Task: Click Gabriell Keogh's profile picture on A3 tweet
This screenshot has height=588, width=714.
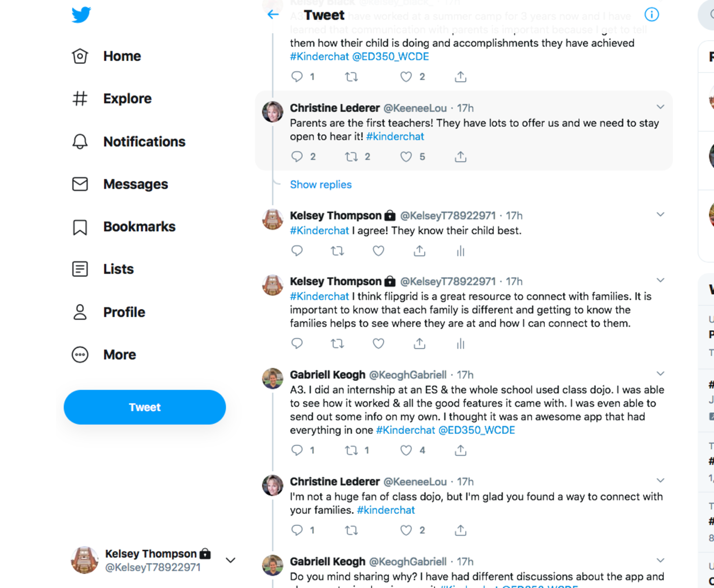Action: pos(273,378)
